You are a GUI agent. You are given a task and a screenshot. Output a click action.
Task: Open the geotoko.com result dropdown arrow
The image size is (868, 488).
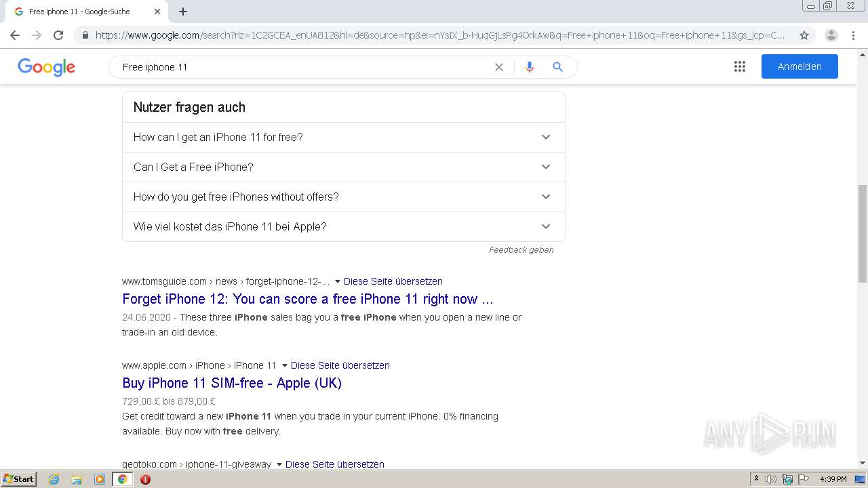click(x=279, y=464)
